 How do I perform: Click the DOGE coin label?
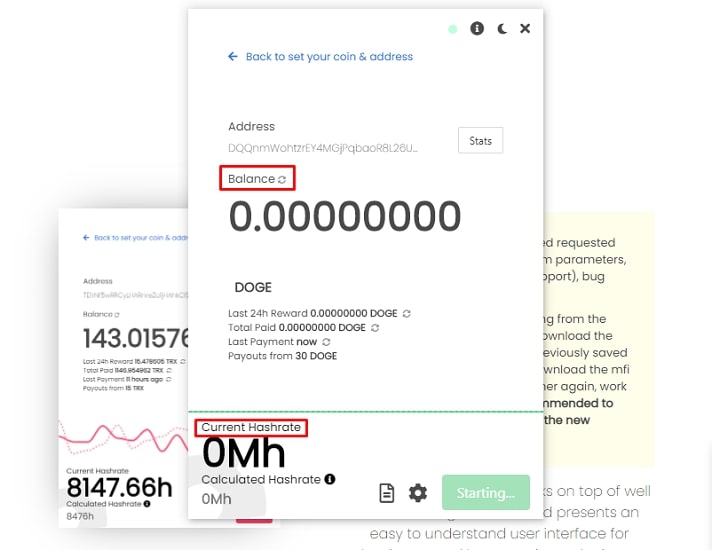click(253, 287)
